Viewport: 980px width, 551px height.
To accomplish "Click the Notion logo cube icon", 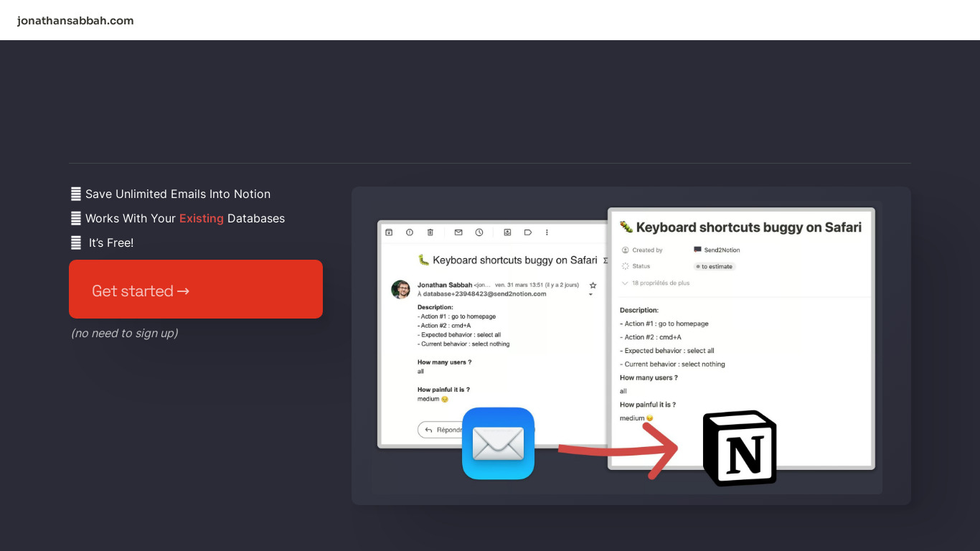I will [740, 448].
